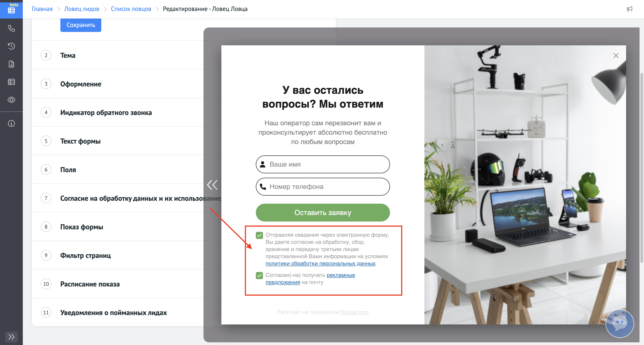This screenshot has height=345, width=644.
Task: Toggle personal data consent checkbox
Action: (259, 235)
